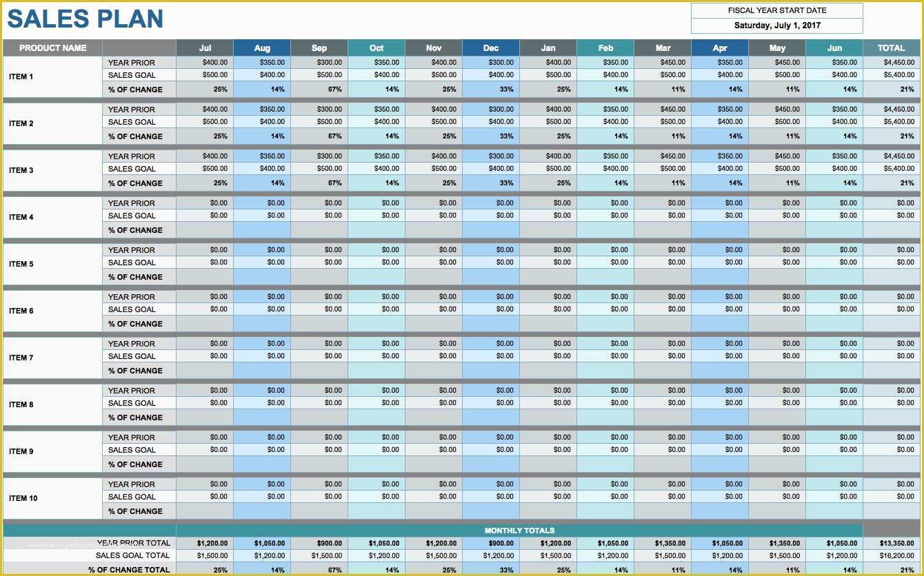Image resolution: width=924 pixels, height=576 pixels.
Task: Select ITEM 1 YEAR PRIOR label
Action: [x=139, y=63]
